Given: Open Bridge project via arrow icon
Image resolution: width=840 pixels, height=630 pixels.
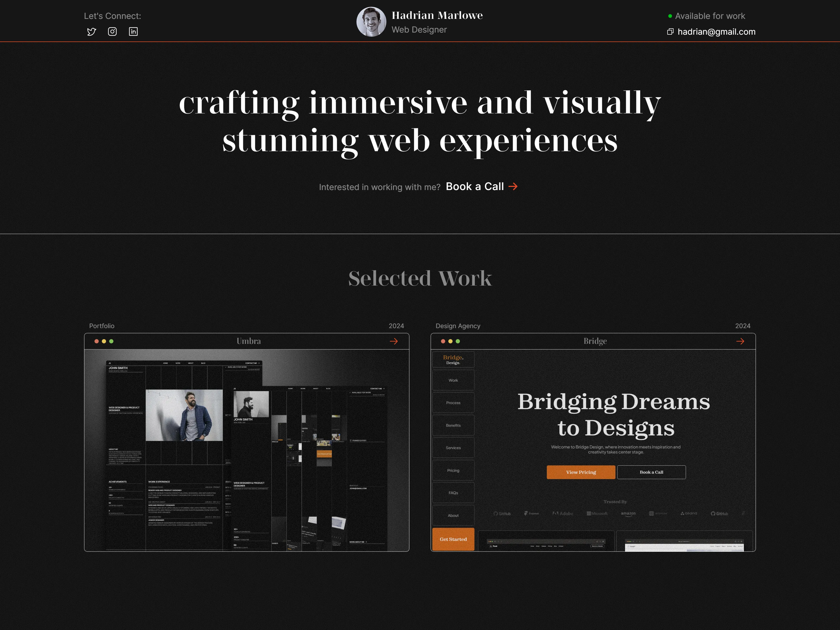Looking at the screenshot, I should coord(740,342).
